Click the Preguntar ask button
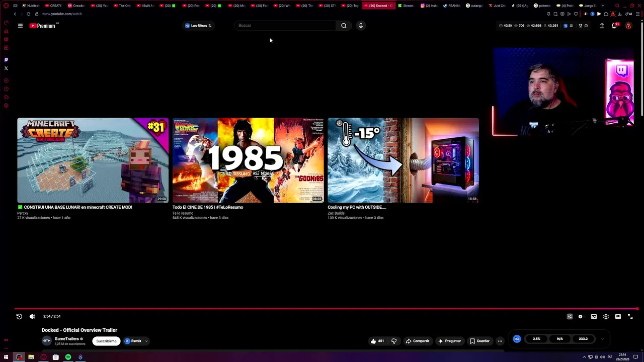The height and width of the screenshot is (362, 644). pos(449,341)
